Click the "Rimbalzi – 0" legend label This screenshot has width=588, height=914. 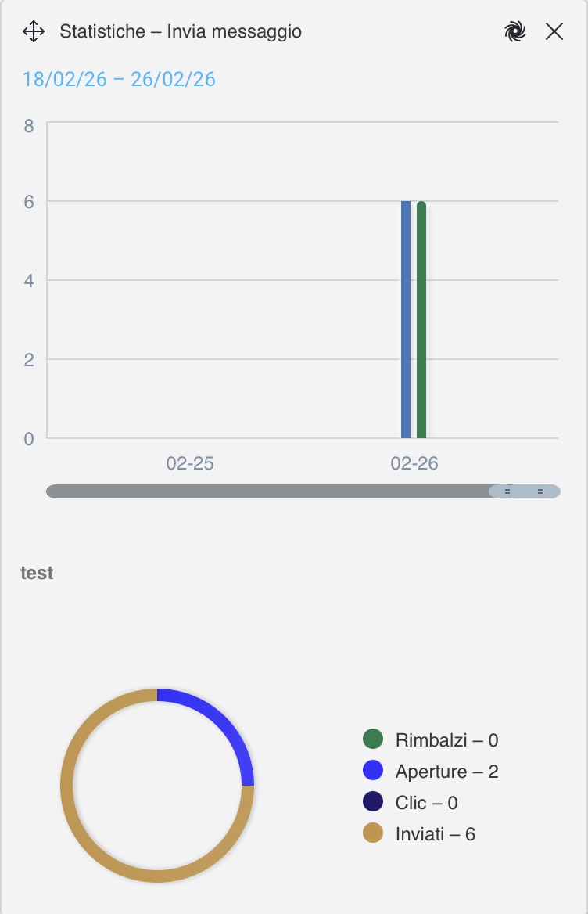(446, 739)
